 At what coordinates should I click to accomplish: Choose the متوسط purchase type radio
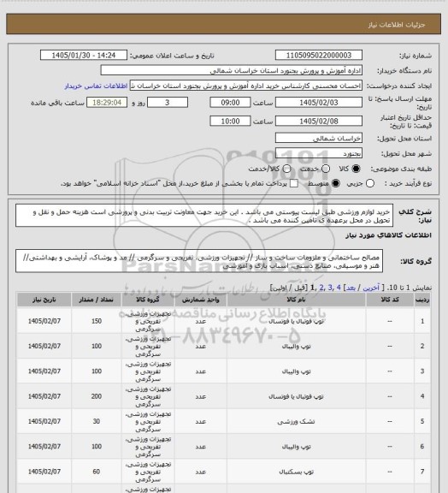pyautogui.click(x=335, y=183)
